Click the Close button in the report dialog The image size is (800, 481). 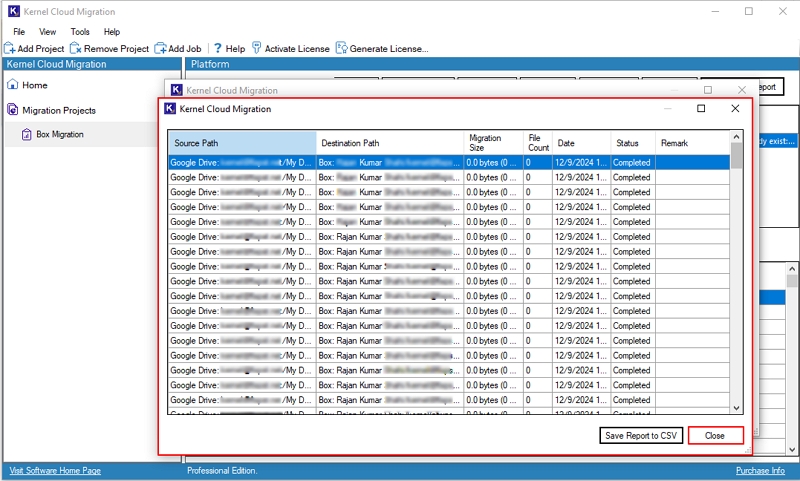[715, 436]
